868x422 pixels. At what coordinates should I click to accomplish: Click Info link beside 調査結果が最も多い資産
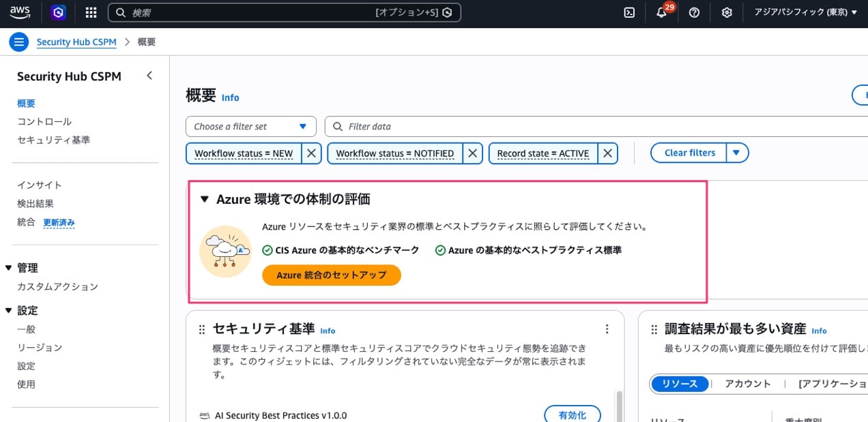tap(819, 331)
